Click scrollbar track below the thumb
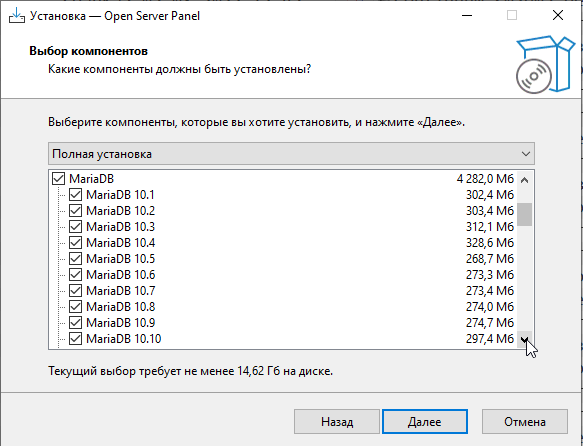This screenshot has height=446, width=583. (x=524, y=279)
